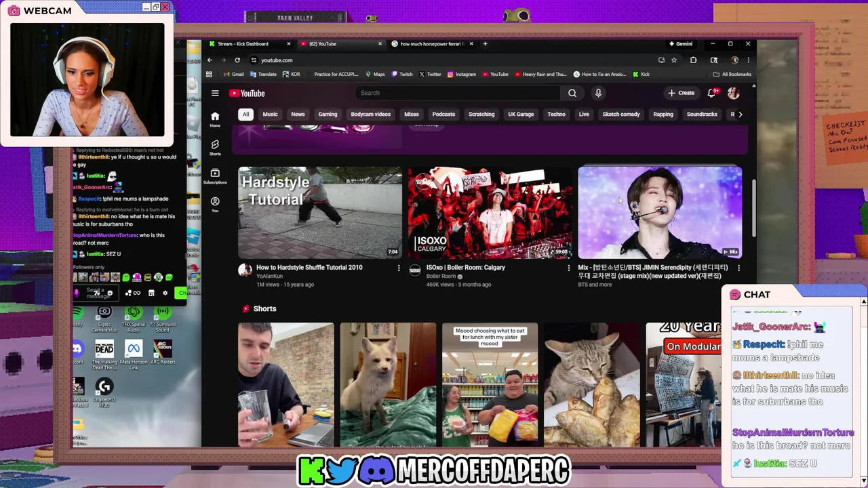Viewport: 868px width, 488px height.
Task: Open the Kick chat shop icon
Action: pos(151,293)
